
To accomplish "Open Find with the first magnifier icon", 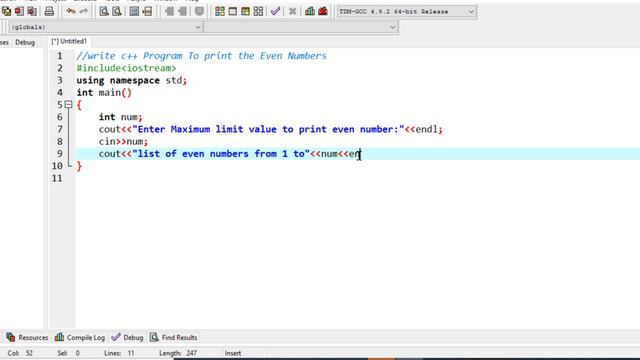I will tap(104, 11).
